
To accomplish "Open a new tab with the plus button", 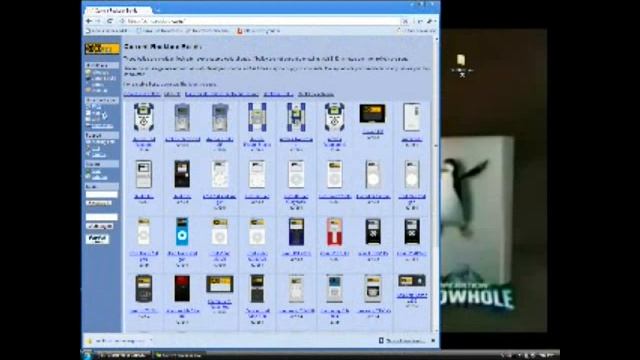I will point(158,10).
